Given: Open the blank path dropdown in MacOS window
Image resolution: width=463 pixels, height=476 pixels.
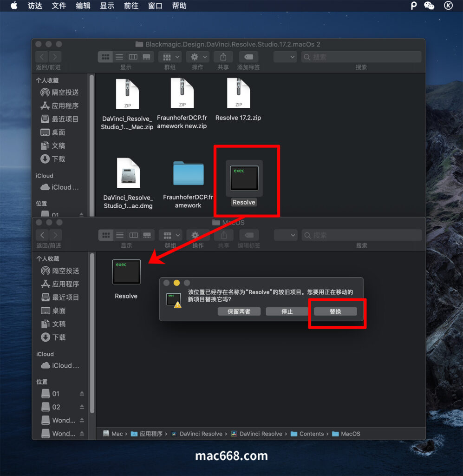Looking at the screenshot, I should click(286, 235).
